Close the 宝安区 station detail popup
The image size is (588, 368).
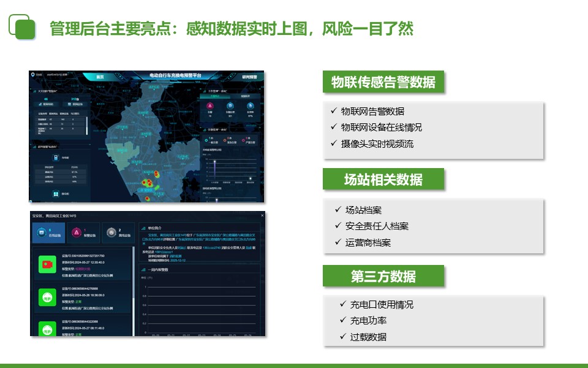tap(262, 215)
